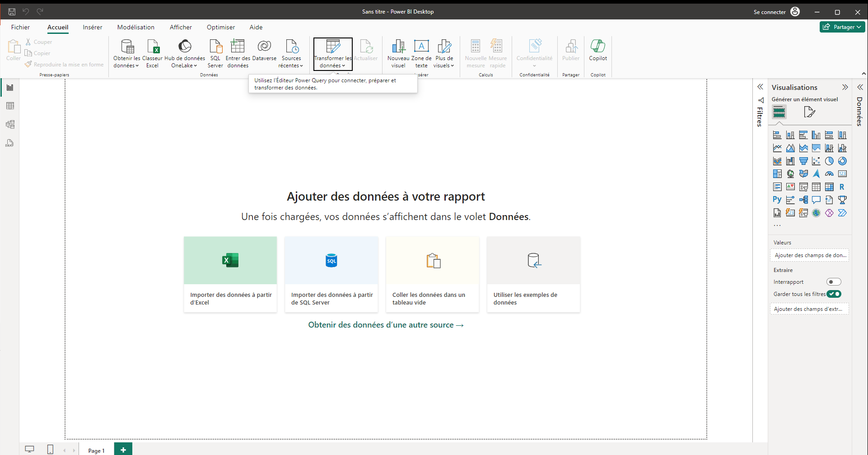The image size is (868, 455).
Task: Select the Power Automate visual
Action: pyautogui.click(x=842, y=213)
